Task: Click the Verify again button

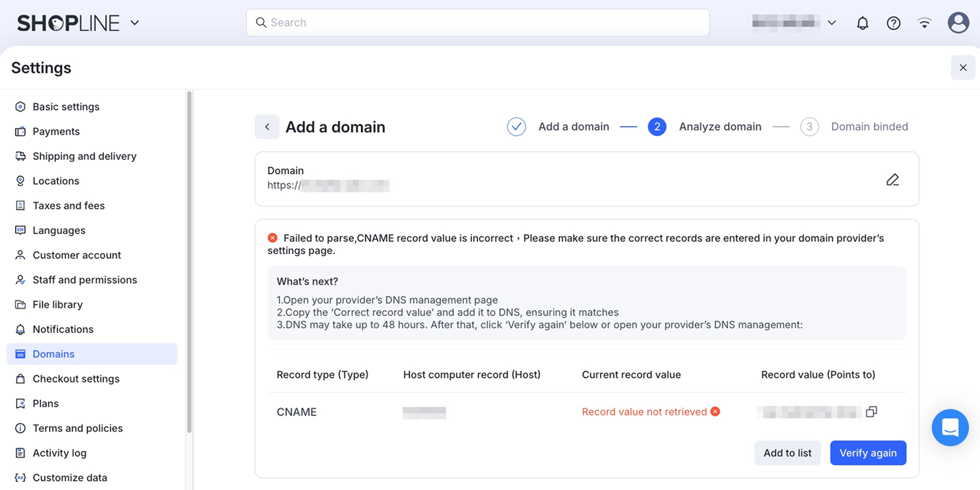Action: [x=868, y=453]
